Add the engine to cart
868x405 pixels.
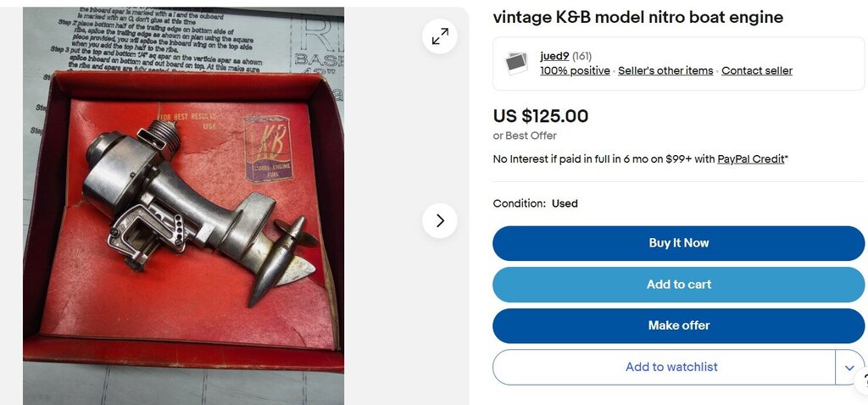[x=678, y=285]
